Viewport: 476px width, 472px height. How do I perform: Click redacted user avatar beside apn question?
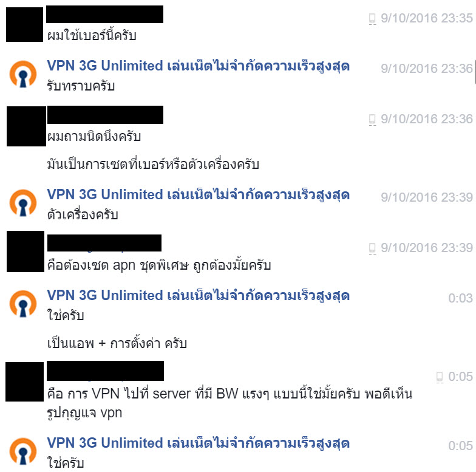tap(25, 251)
